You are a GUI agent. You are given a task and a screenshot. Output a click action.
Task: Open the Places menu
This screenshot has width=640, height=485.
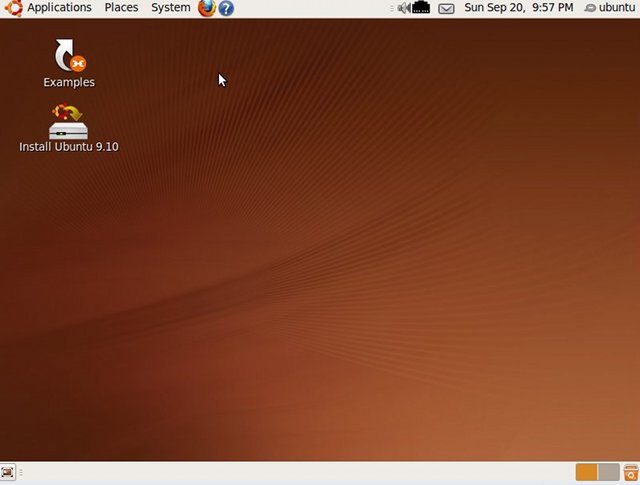(x=121, y=7)
